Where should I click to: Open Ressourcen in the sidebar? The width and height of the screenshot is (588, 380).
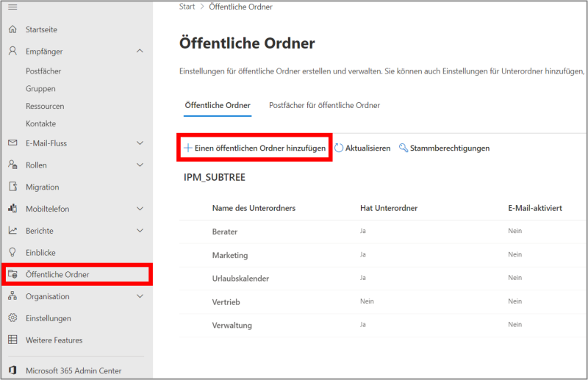coord(45,106)
